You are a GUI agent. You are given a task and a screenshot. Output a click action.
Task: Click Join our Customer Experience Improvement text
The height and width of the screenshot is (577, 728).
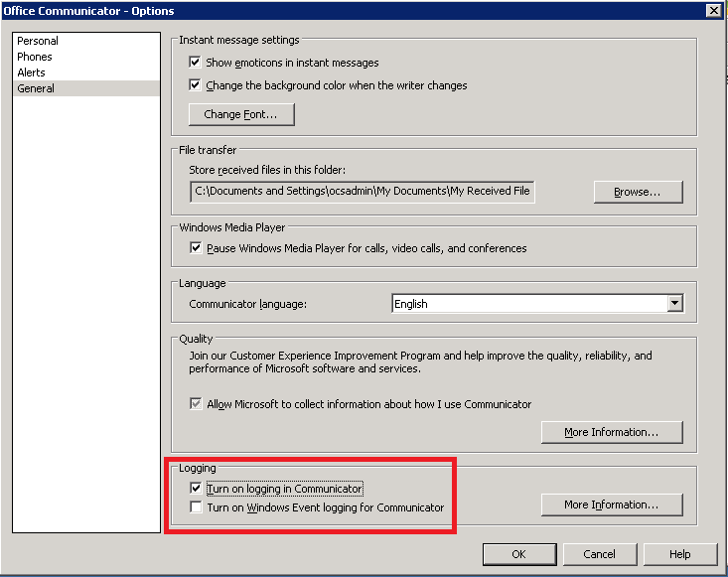pos(420,361)
